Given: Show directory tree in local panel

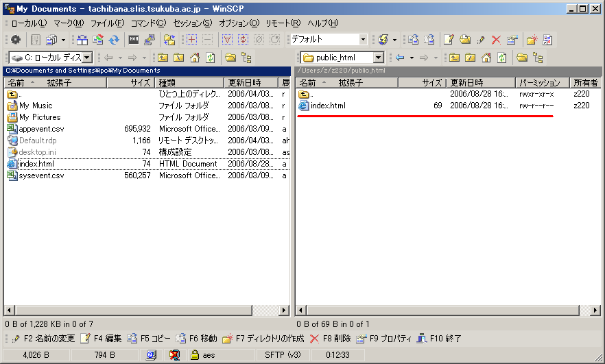Looking at the screenshot, I should tap(246, 58).
